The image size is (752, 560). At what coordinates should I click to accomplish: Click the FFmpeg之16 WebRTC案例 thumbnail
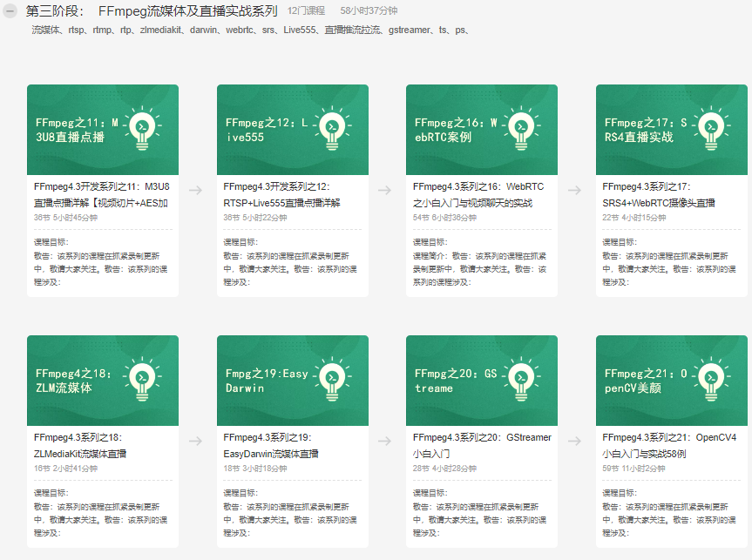(482, 129)
